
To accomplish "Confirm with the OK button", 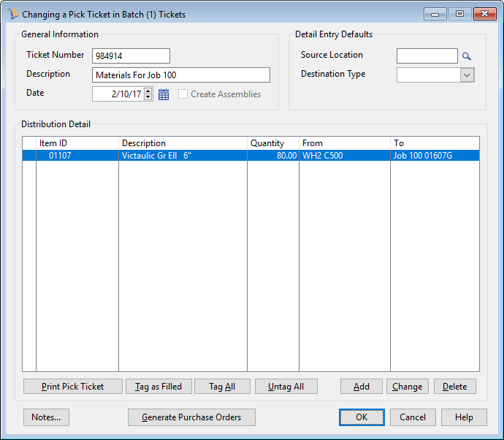I will (362, 417).
